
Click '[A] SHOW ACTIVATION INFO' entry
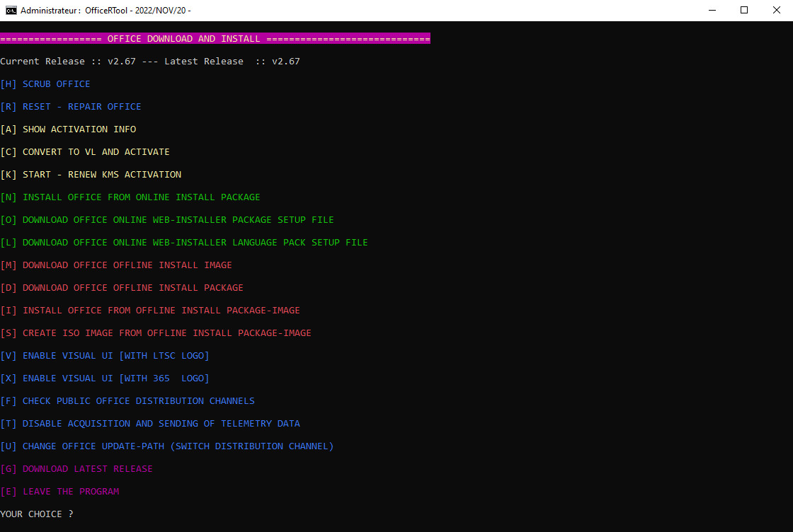(x=68, y=129)
